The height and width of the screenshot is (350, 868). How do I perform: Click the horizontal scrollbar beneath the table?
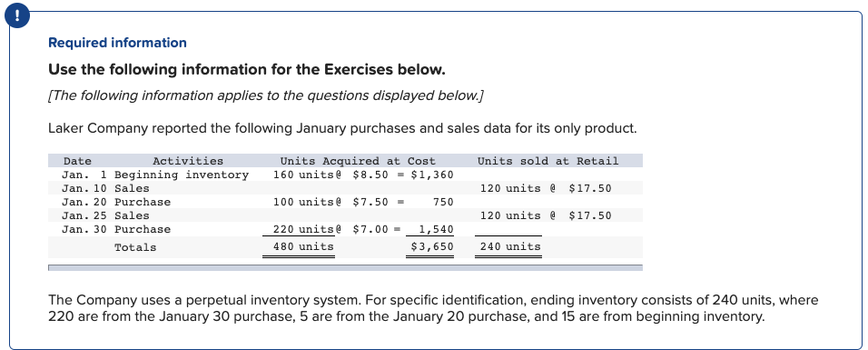tap(345, 268)
